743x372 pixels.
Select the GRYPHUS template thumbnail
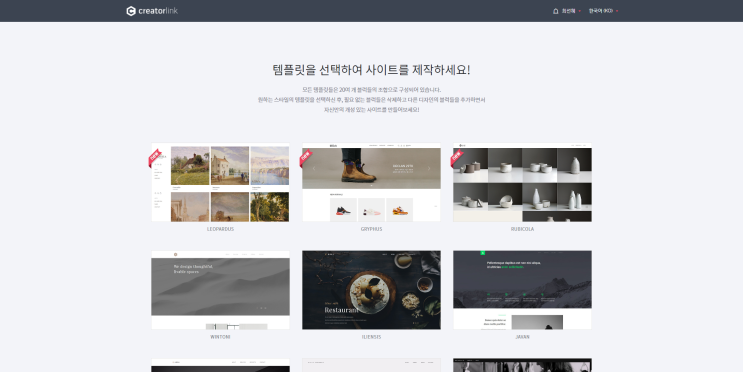371,182
